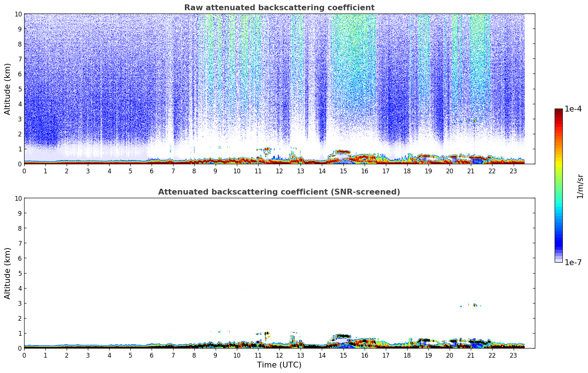Click the bottom plot's "Altitude (km)" label
This screenshot has width=588, height=373.
pos(8,273)
